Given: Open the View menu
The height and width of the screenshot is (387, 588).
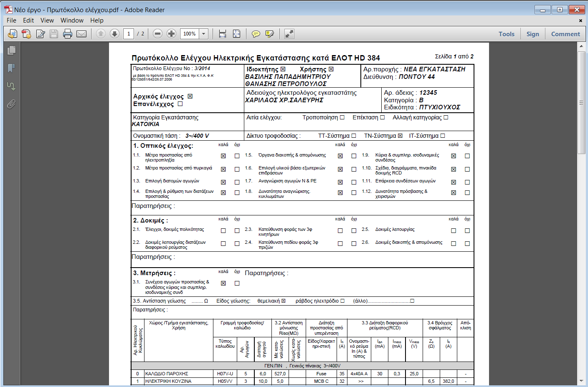Looking at the screenshot, I should (x=47, y=20).
